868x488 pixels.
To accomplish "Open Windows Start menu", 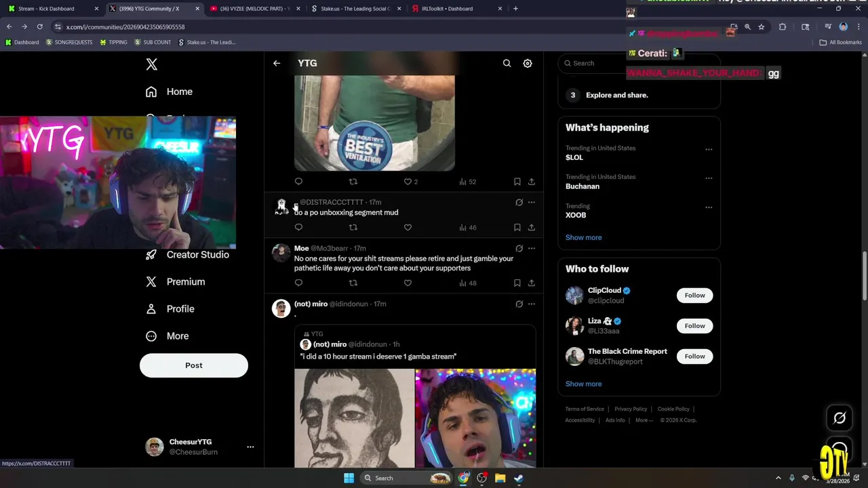I will [349, 478].
